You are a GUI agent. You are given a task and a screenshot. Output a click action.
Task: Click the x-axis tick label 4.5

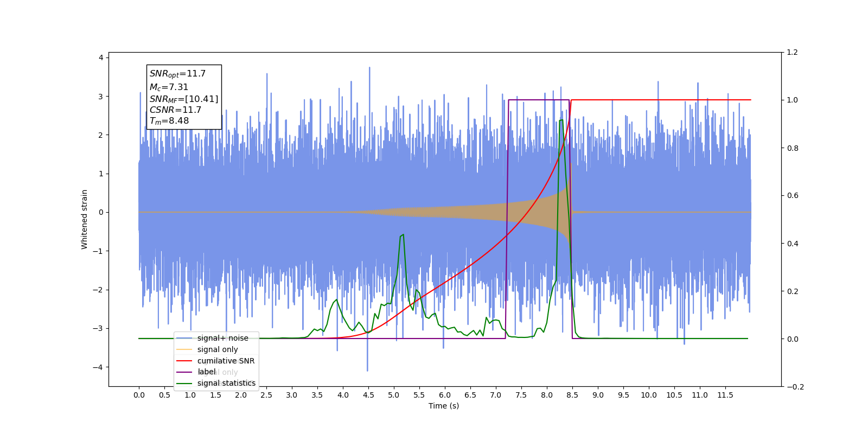pos(368,395)
